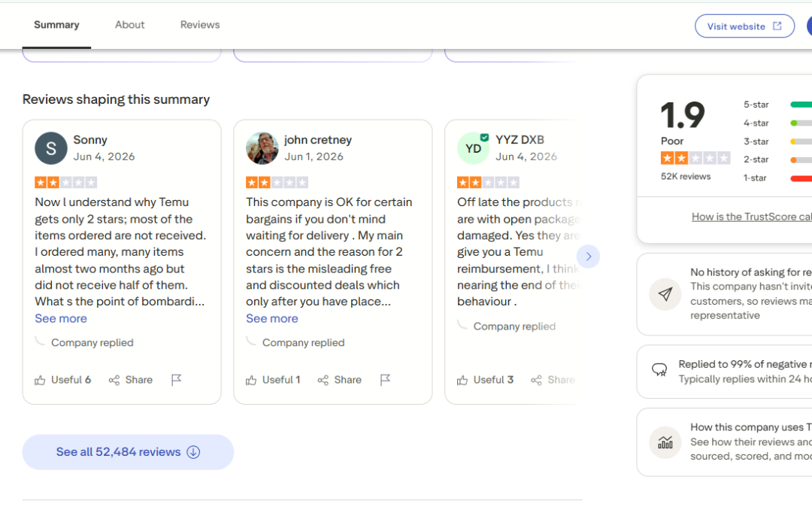Click Share label on john cretney's review

[348, 380]
